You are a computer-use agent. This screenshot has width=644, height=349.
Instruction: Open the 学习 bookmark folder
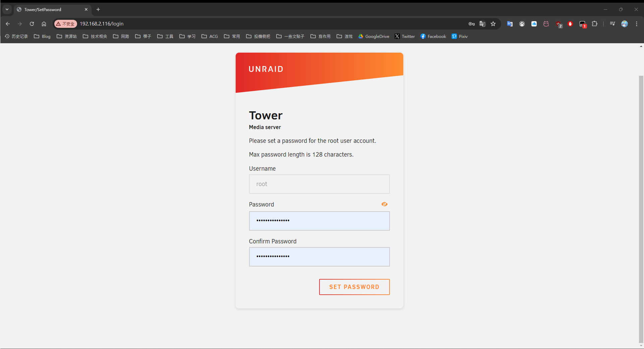(187, 36)
